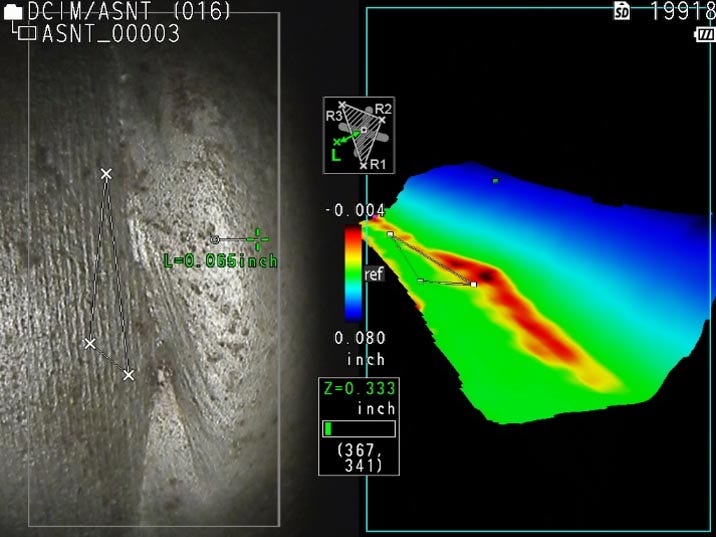
Task: Click the bottom-right reference X marker
Action: [128, 375]
